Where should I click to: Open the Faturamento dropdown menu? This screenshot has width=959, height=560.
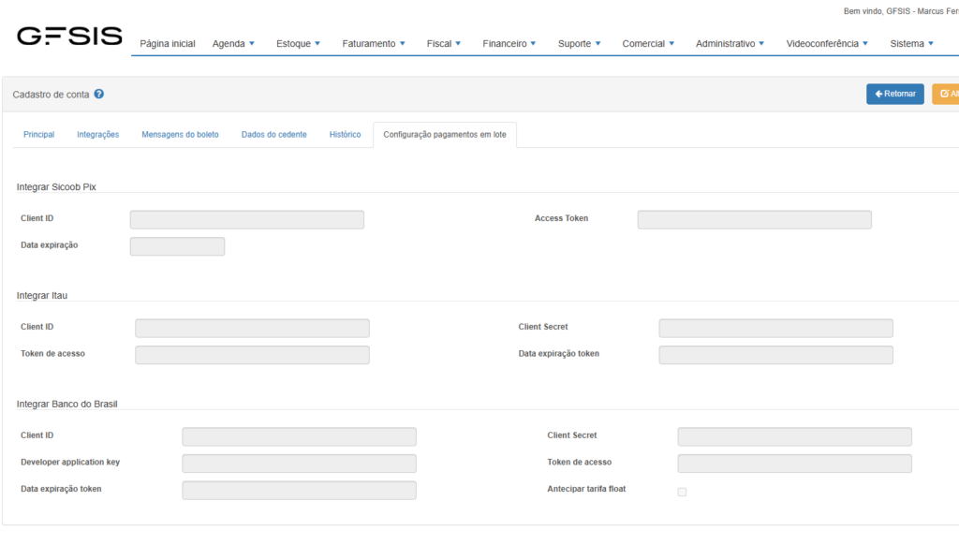374,44
